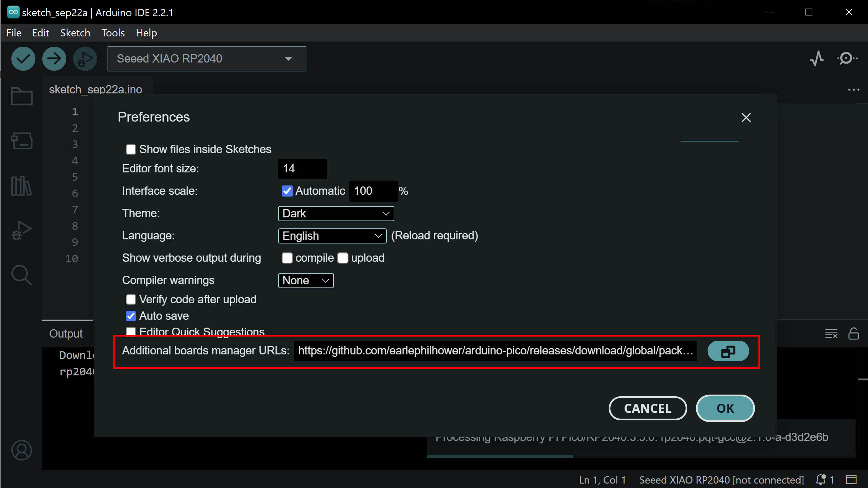Toggle the Show files inside Sketches checkbox
The width and height of the screenshot is (868, 488).
(130, 149)
